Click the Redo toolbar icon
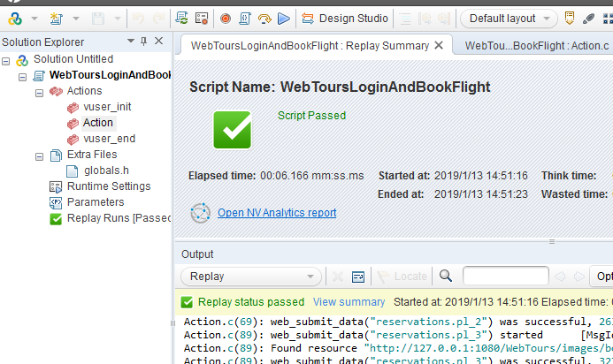This screenshot has height=364, width=613. tap(158, 19)
